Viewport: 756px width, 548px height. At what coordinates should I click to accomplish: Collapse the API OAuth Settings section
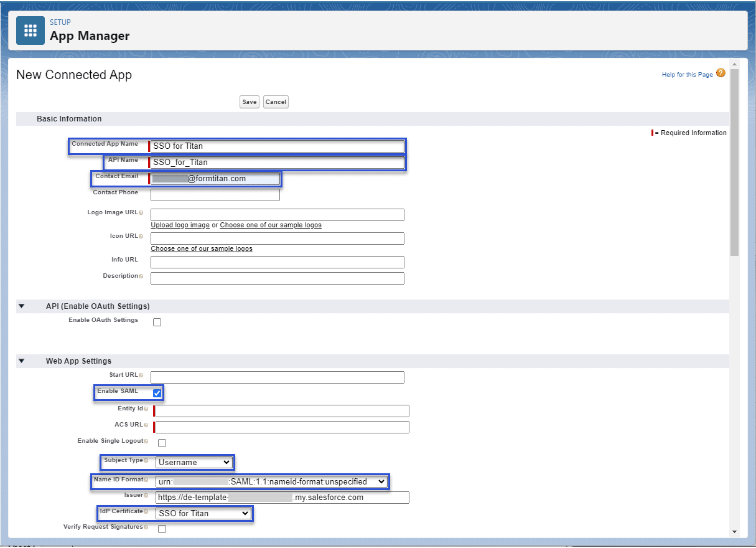tap(22, 306)
